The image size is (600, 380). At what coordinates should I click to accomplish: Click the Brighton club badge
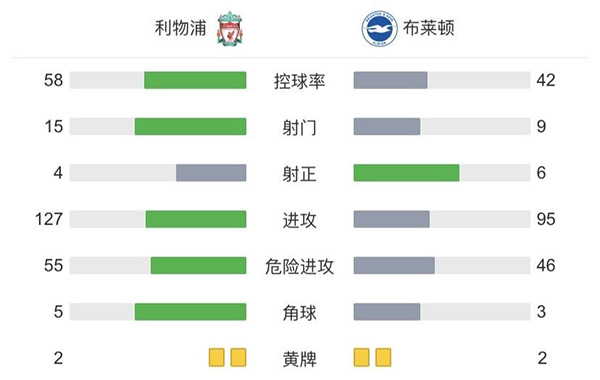[x=379, y=29]
